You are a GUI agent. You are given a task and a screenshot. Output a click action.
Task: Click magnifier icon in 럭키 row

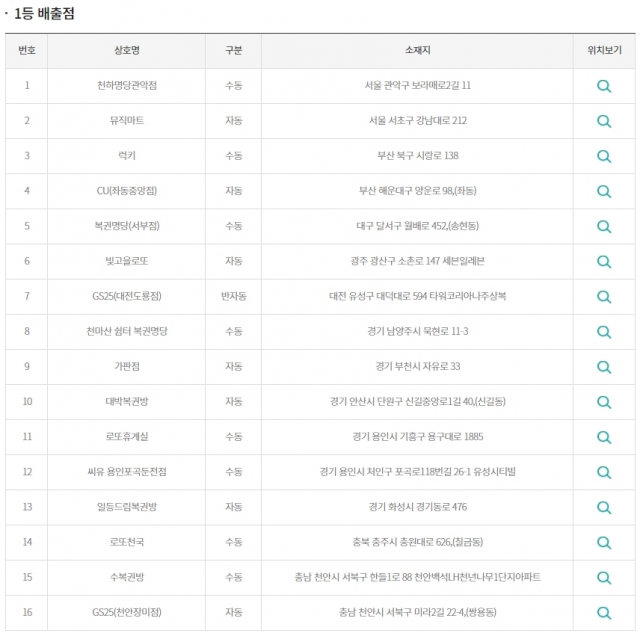(604, 156)
